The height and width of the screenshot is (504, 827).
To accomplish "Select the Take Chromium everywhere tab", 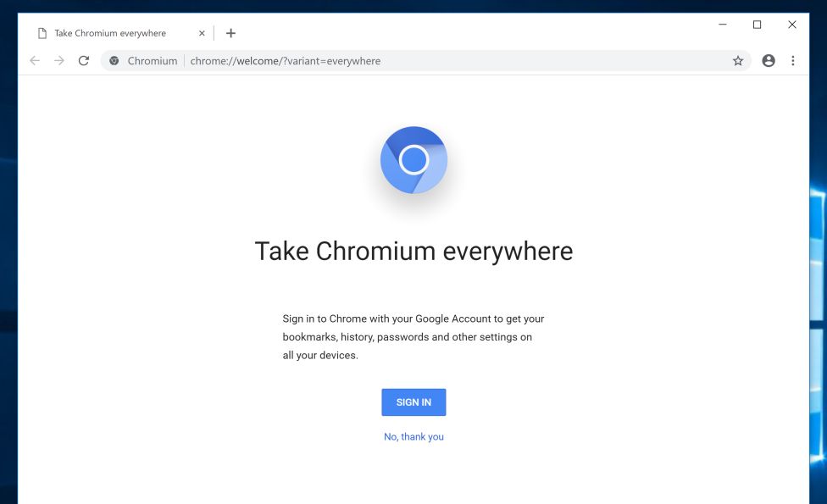I will point(110,32).
